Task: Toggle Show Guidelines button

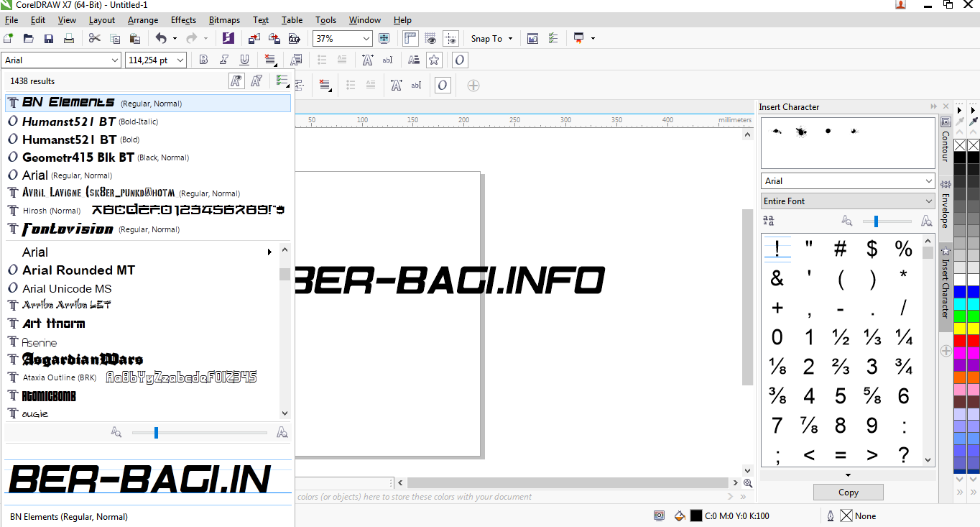Action: point(450,38)
